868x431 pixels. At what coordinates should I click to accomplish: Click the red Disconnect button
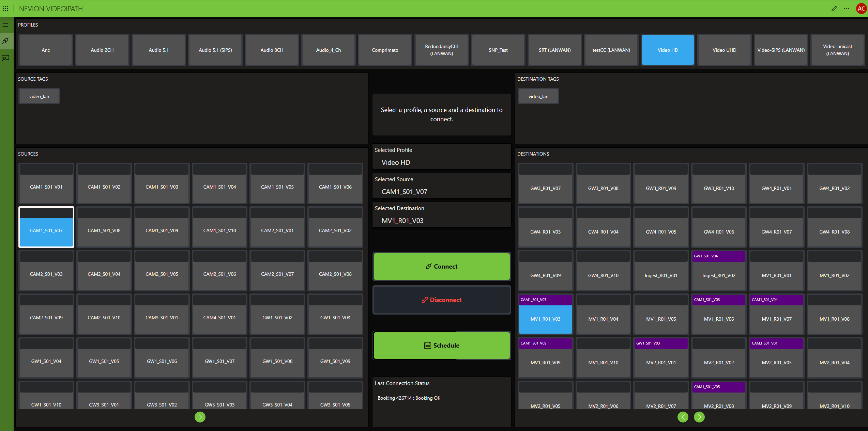click(x=442, y=300)
